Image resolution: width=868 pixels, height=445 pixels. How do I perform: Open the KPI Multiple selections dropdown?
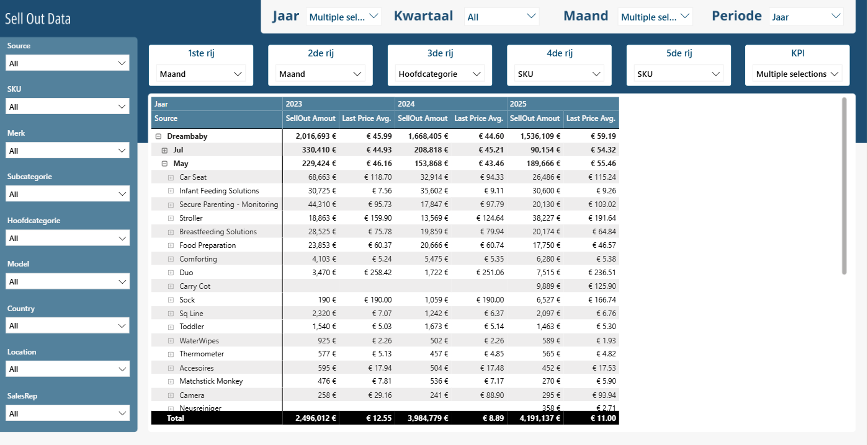(797, 74)
